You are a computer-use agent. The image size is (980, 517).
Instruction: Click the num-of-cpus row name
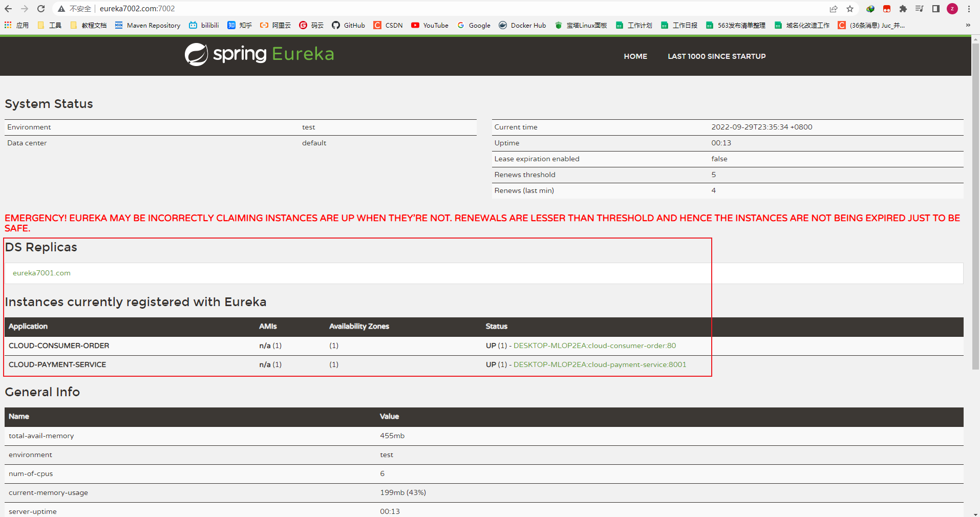pos(31,473)
